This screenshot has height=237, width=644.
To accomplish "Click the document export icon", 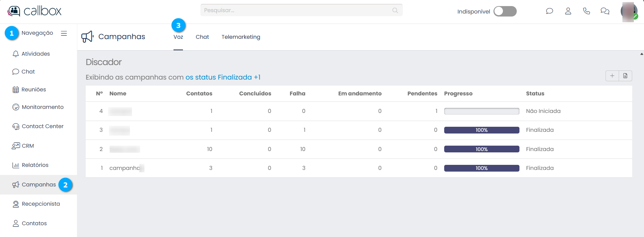I will click(x=625, y=76).
